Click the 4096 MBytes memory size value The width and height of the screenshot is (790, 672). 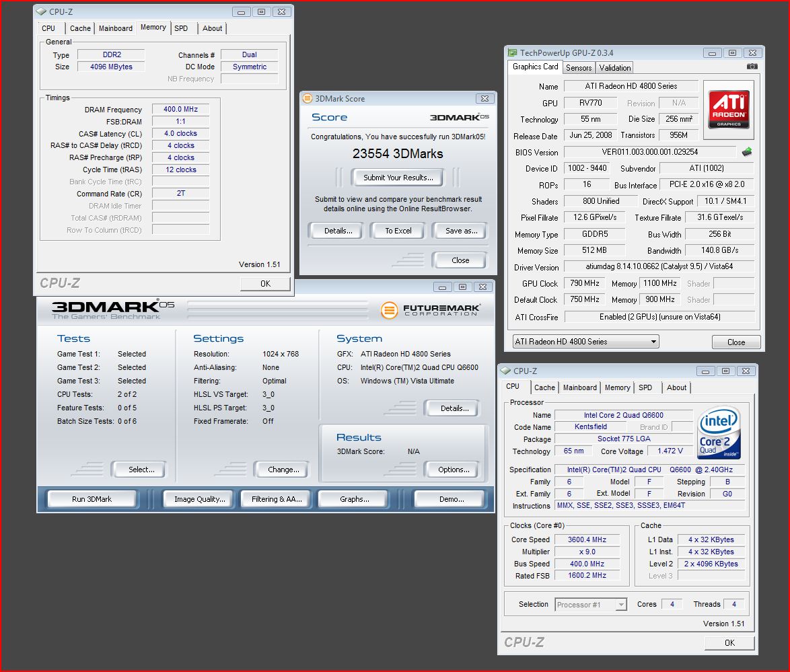(x=111, y=67)
